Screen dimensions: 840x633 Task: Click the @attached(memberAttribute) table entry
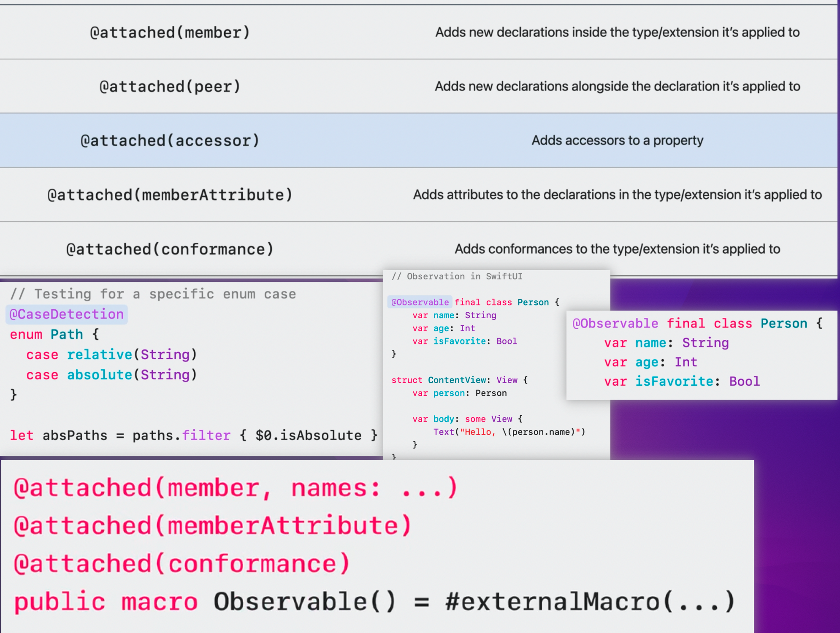click(170, 195)
